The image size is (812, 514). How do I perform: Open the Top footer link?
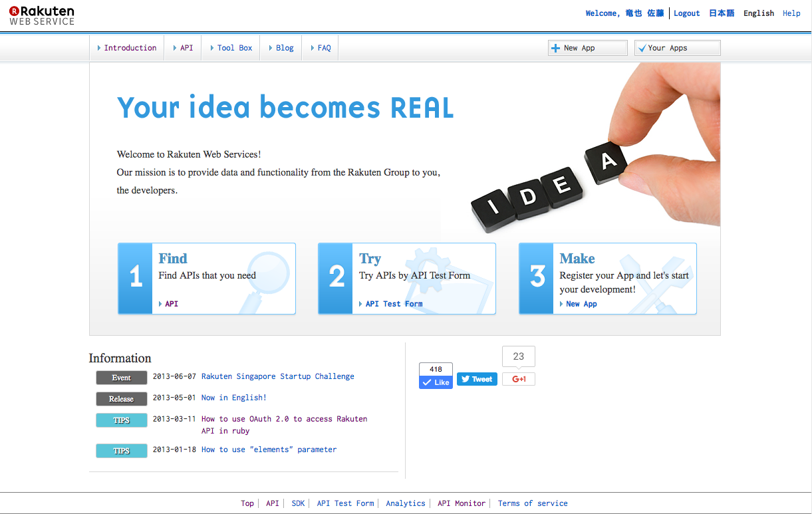pyautogui.click(x=247, y=503)
